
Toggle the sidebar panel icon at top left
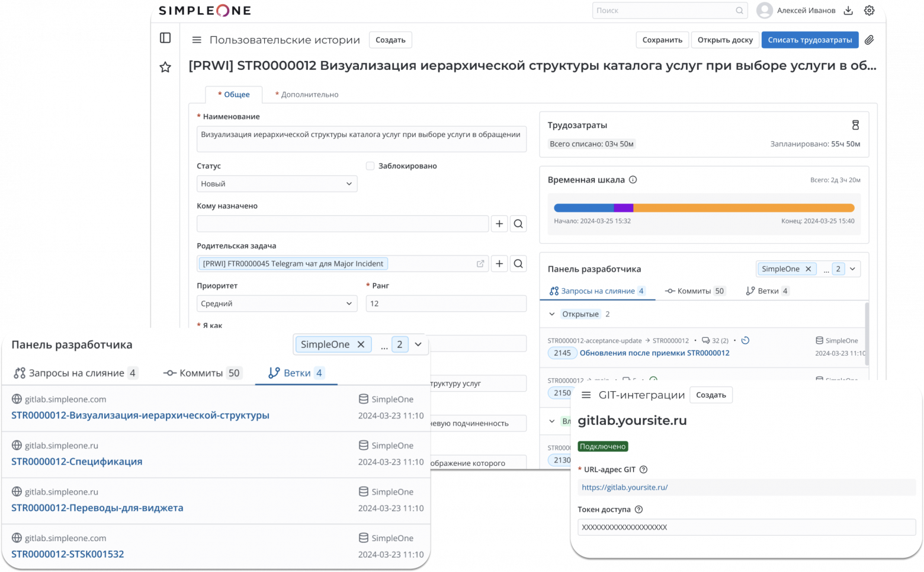(x=165, y=38)
